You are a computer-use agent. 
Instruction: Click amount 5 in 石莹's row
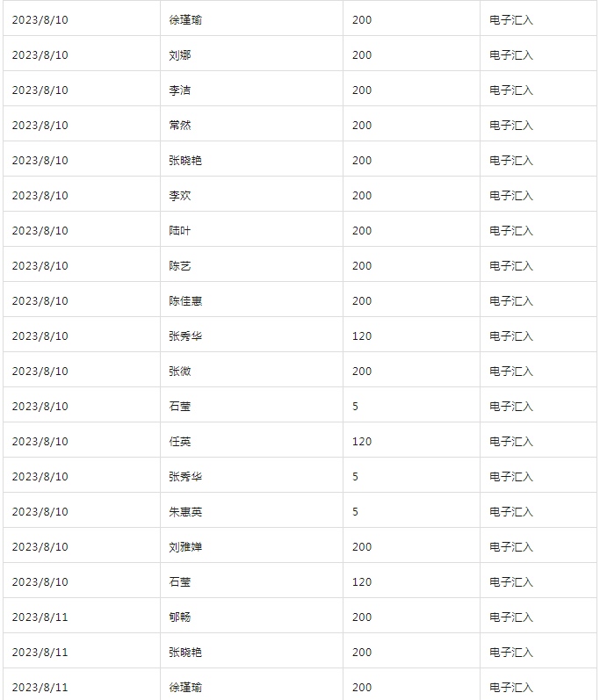(356, 407)
